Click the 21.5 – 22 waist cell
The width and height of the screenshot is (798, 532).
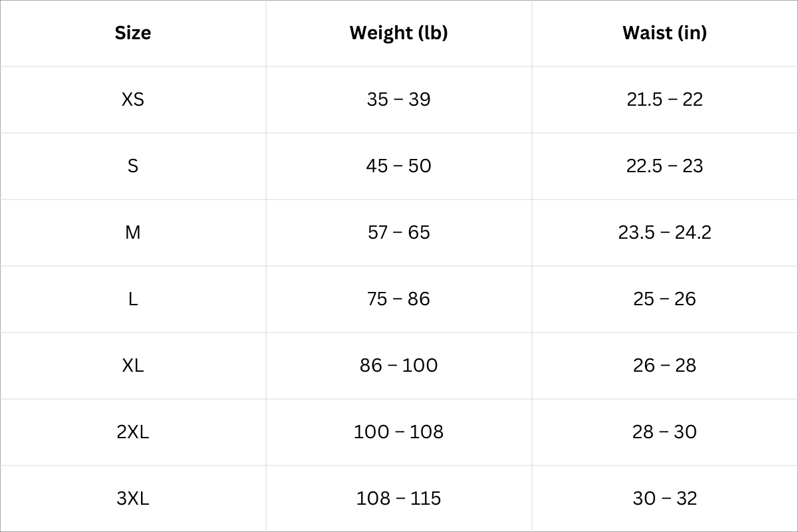(x=664, y=99)
